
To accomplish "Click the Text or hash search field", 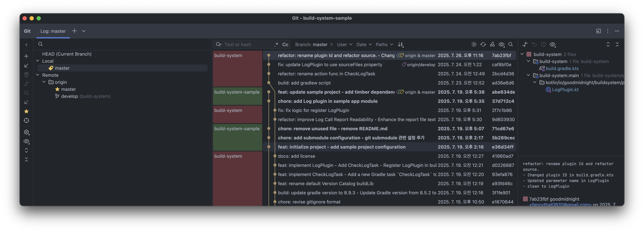I will (x=248, y=45).
